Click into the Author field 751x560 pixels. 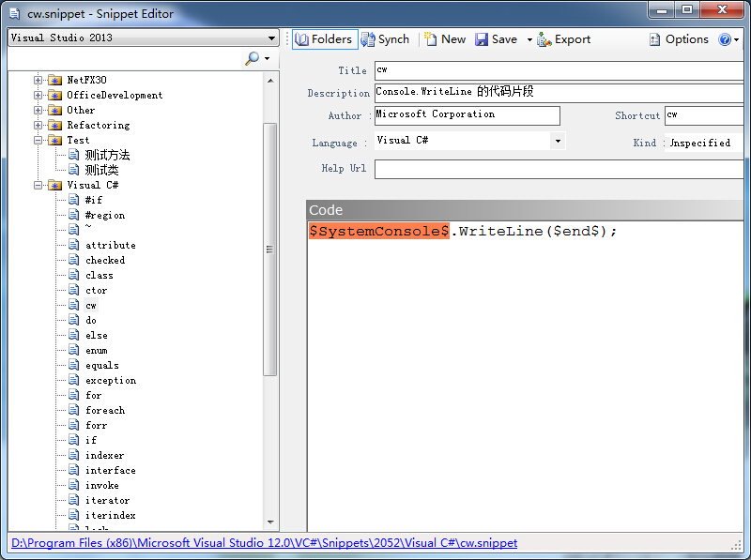click(x=467, y=115)
